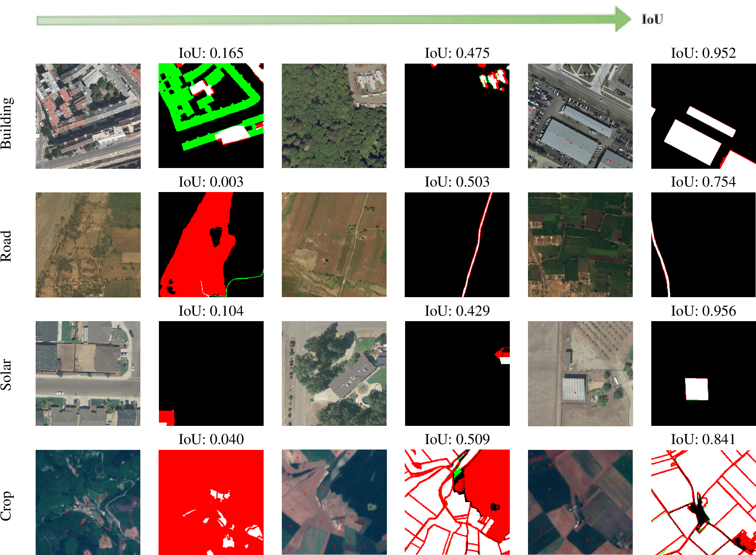Select the Building mask labeled IoU: 0.952

(703, 116)
